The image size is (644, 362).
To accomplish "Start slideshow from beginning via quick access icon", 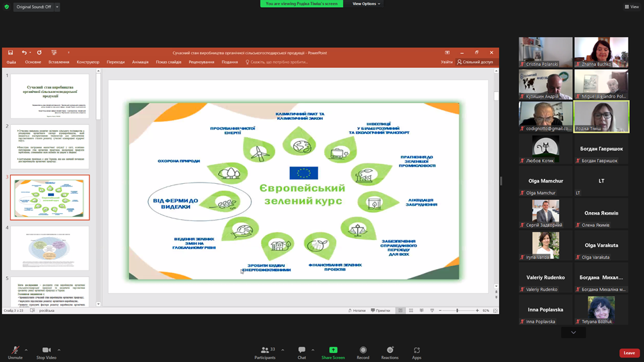I will tap(54, 53).
